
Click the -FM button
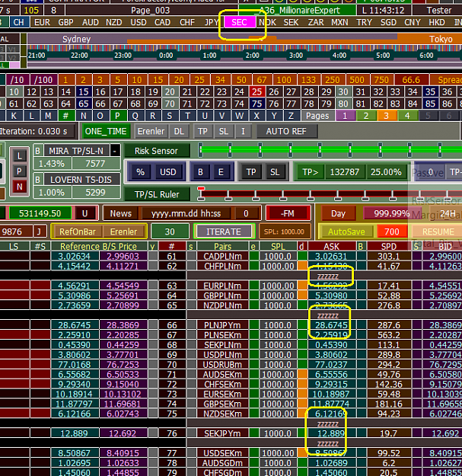[288, 213]
